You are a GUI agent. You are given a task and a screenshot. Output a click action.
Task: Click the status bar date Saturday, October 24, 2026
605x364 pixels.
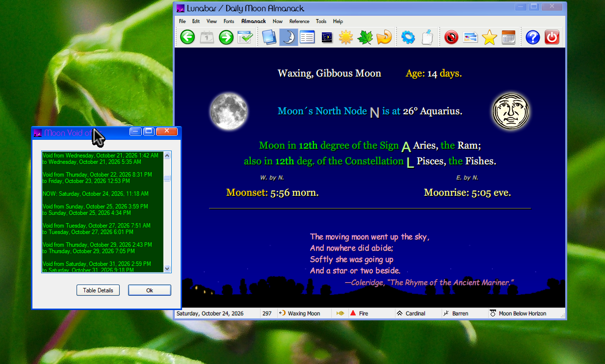click(x=210, y=313)
